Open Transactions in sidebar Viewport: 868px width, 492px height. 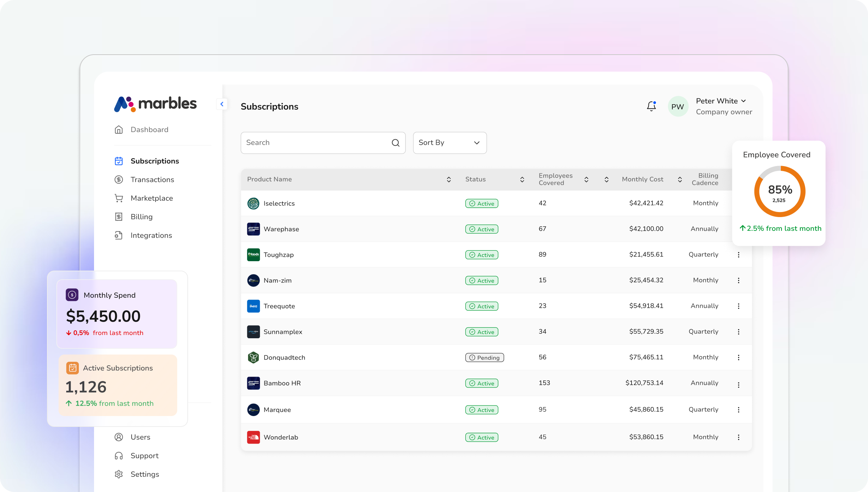144,179
